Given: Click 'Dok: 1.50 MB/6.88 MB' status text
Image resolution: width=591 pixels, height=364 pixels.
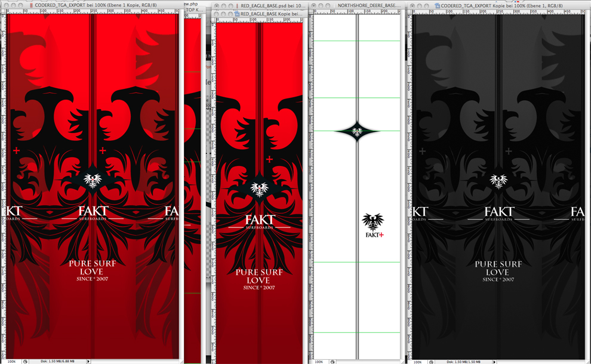Looking at the screenshot, I should point(57,362).
